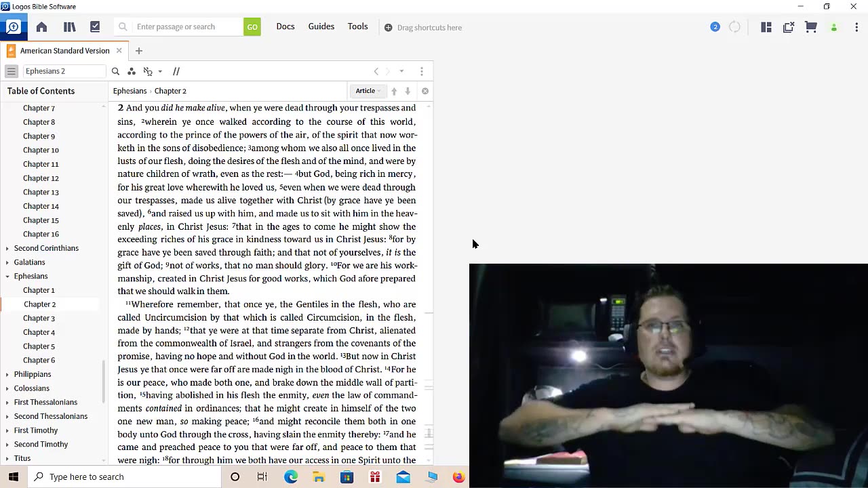Viewport: 868px width, 488px height.
Task: Open the visual filters icon
Action: pyautogui.click(x=132, y=71)
